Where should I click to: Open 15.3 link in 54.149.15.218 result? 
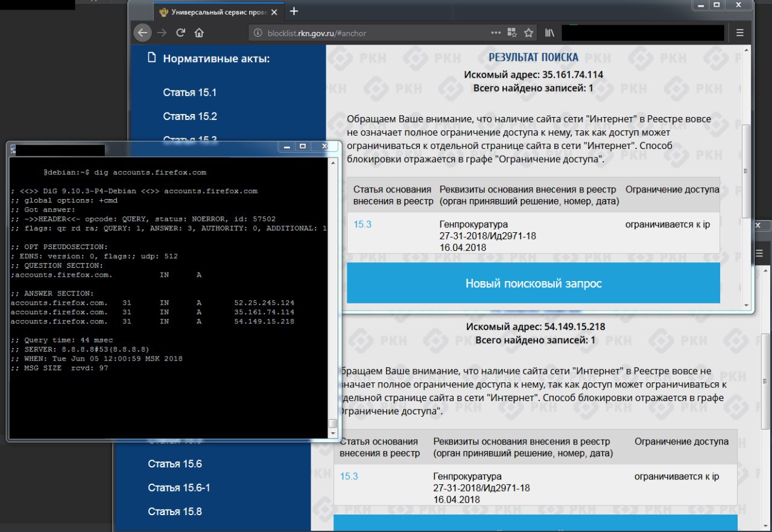[x=349, y=477]
